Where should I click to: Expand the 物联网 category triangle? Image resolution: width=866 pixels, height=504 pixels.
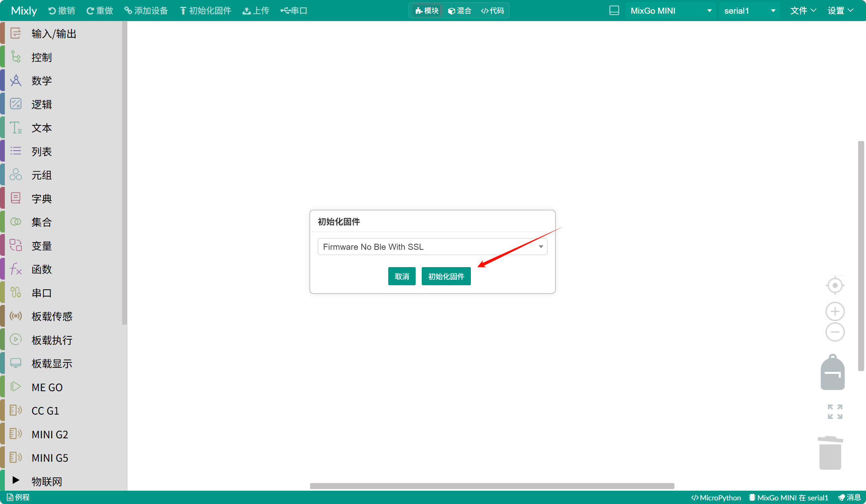click(16, 480)
